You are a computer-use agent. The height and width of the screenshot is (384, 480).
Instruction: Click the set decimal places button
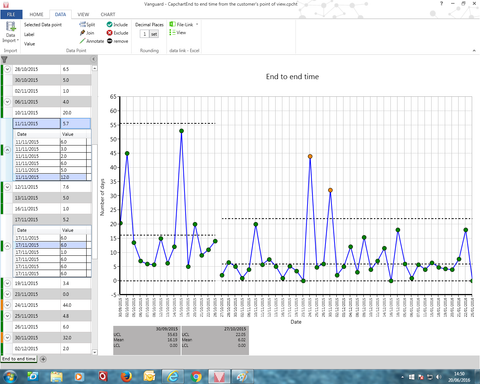point(154,34)
